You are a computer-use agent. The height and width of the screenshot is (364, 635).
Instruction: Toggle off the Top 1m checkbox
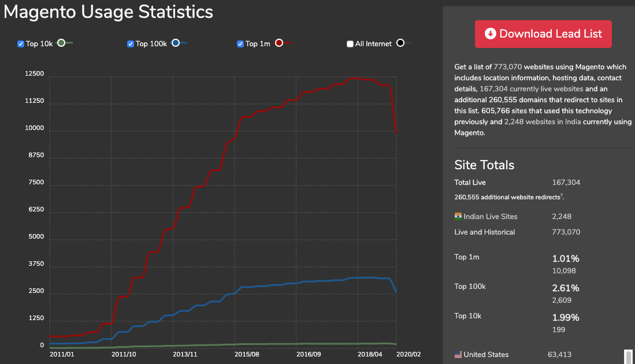point(240,44)
